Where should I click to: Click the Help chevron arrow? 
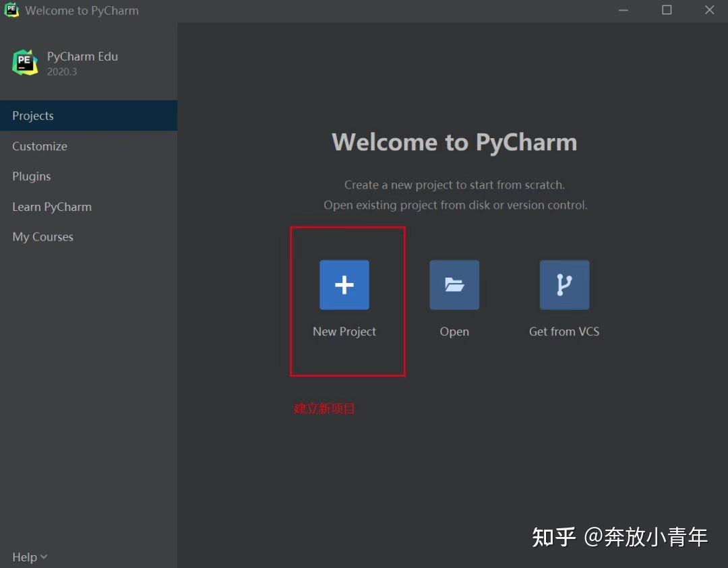[x=43, y=557]
